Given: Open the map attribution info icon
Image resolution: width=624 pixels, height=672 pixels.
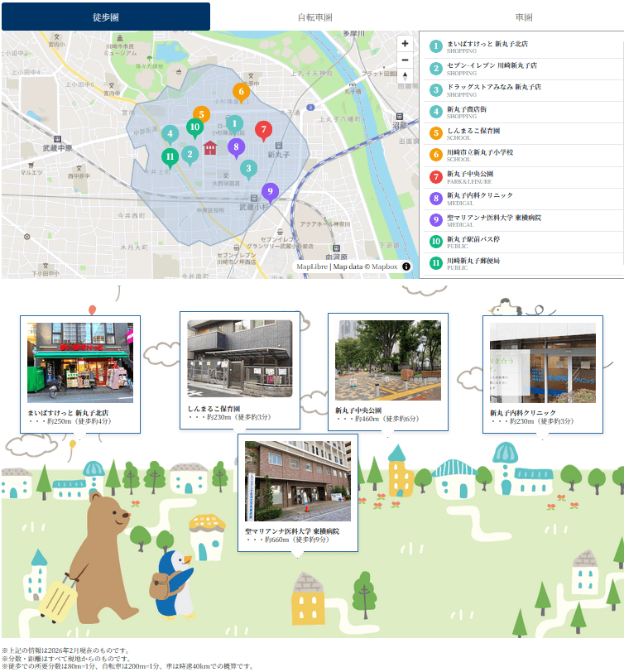Looking at the screenshot, I should click(406, 266).
